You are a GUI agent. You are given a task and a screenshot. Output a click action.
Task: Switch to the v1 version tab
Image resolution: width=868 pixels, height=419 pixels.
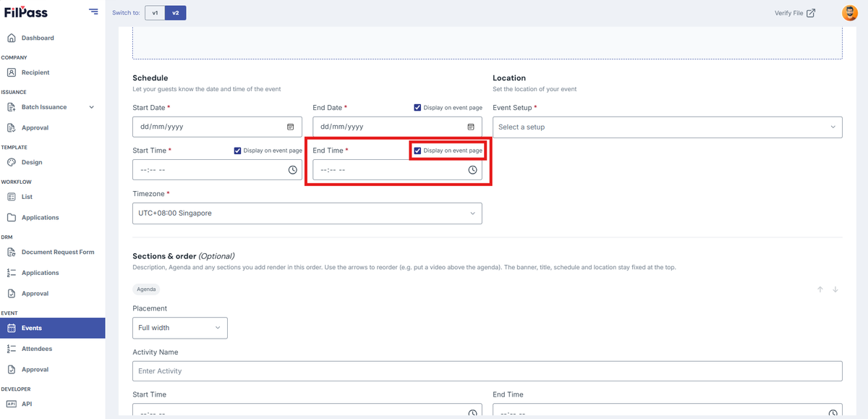click(x=155, y=12)
